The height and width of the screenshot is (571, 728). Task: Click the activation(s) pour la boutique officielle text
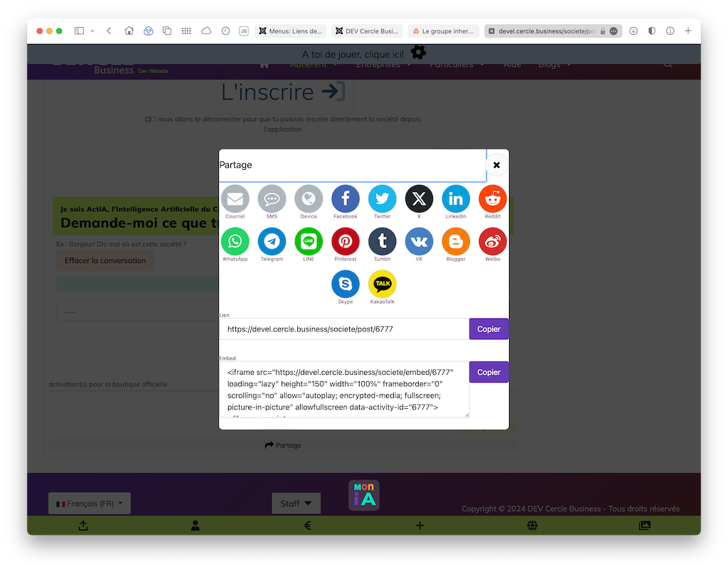(x=108, y=385)
